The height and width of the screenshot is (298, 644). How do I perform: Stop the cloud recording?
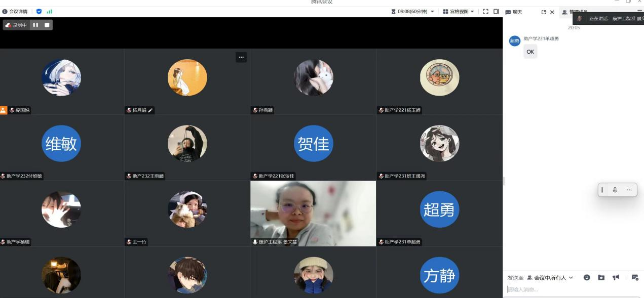coord(47,25)
